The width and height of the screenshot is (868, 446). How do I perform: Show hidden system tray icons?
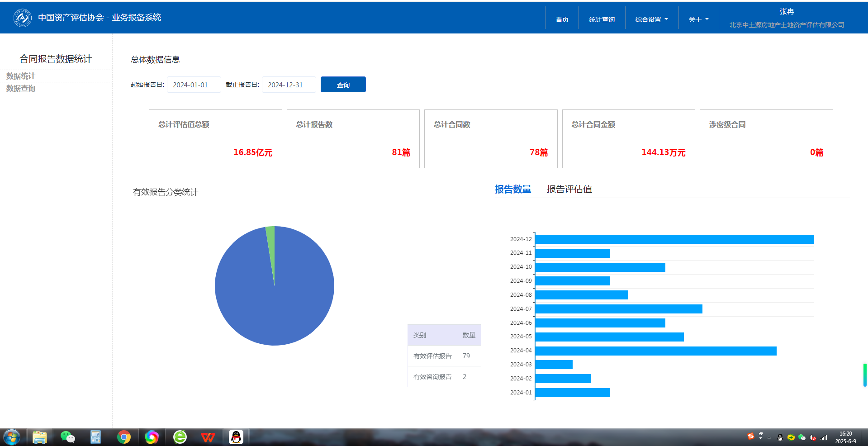769,438
